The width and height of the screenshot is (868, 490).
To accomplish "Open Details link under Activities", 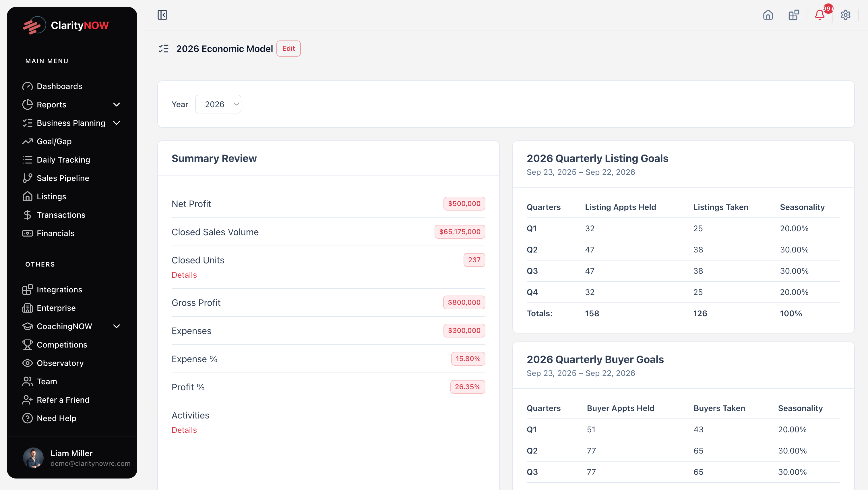I will (184, 430).
